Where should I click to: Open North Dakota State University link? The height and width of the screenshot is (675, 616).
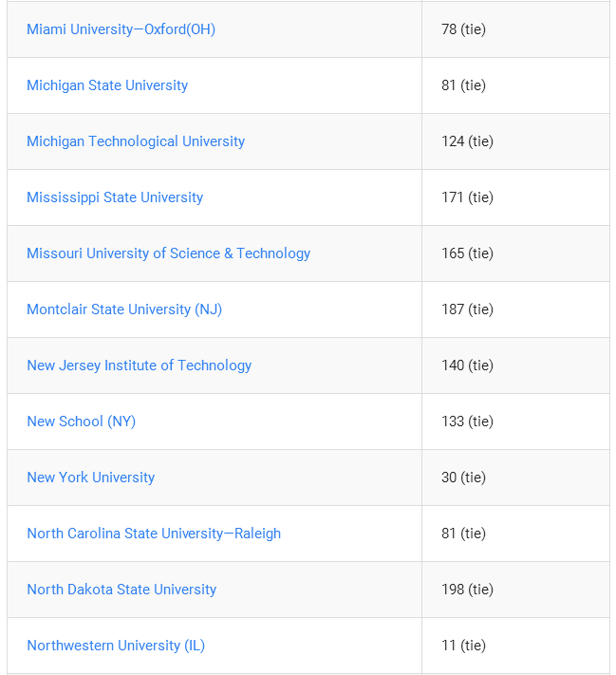coord(121,589)
